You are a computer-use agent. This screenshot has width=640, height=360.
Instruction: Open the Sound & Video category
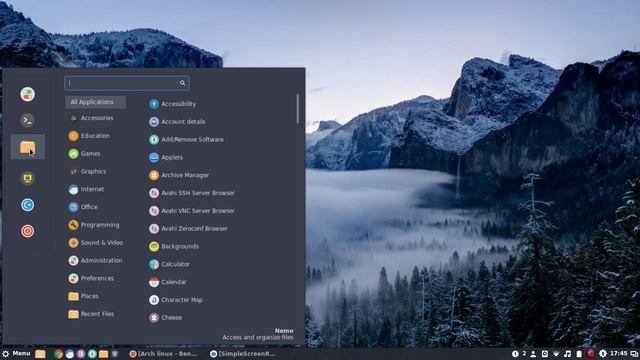[95, 242]
